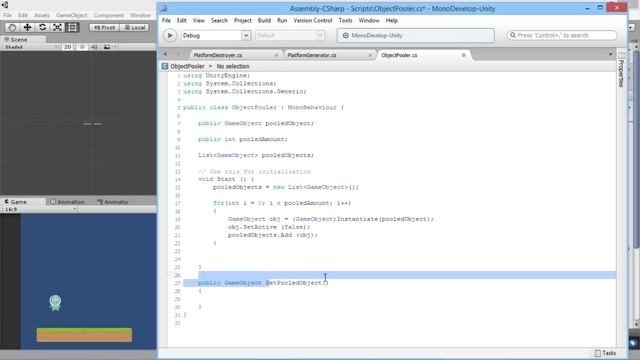Switch to the PlatformGenerator.cs tab

tap(312, 55)
